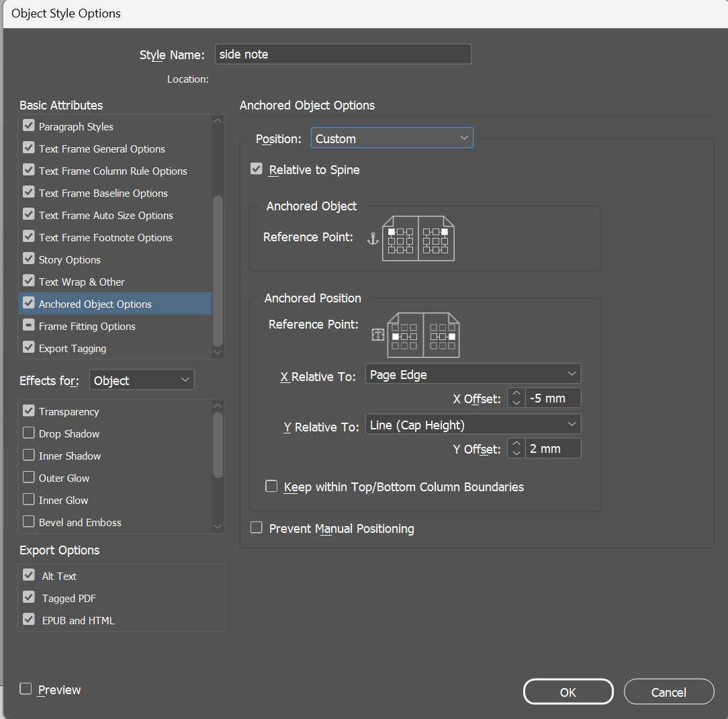Click the Style Name text field
The height and width of the screenshot is (719, 728).
pyautogui.click(x=343, y=54)
